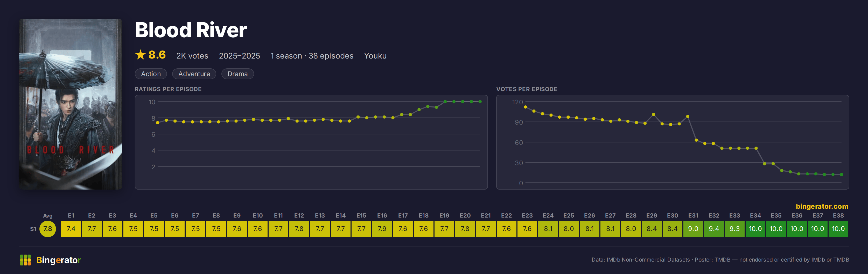Click the Youku network label
This screenshot has height=274, width=868.
tap(375, 56)
